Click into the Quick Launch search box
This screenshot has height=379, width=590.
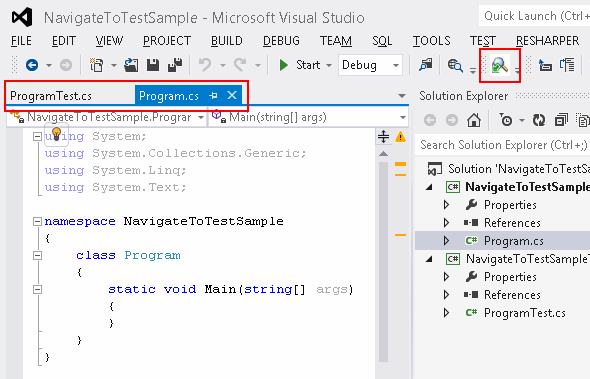pyautogui.click(x=534, y=16)
